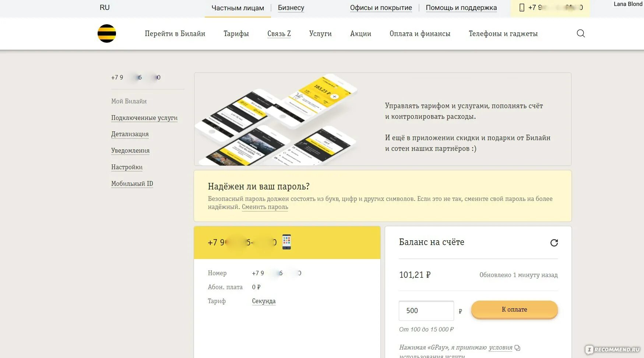Open Настройки in sidebar
The width and height of the screenshot is (644, 358).
127,167
